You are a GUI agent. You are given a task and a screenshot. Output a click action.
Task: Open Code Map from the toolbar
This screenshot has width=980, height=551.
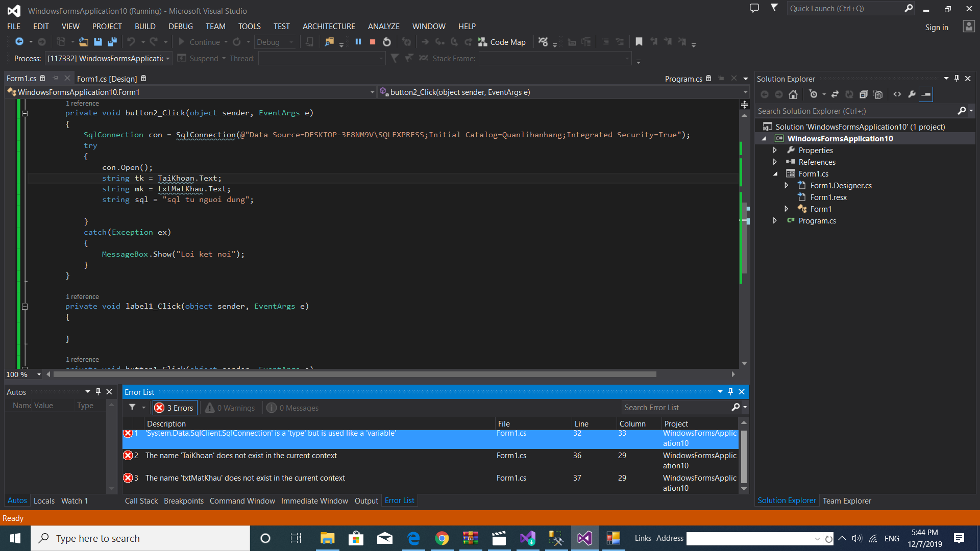[x=502, y=42]
